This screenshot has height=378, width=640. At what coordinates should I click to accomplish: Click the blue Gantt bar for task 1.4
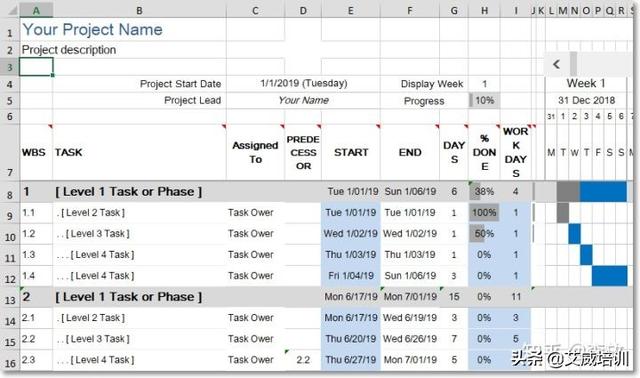[x=609, y=276]
